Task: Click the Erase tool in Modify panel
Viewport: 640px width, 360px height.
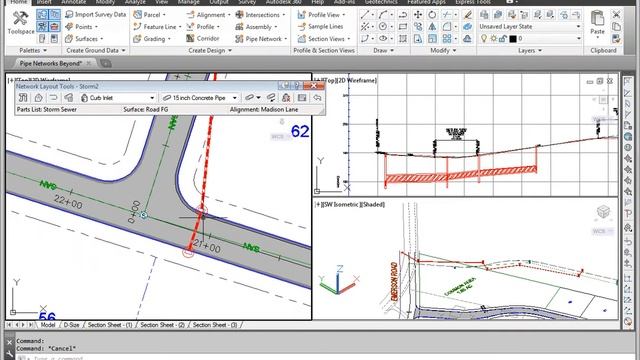Action: [x=468, y=15]
